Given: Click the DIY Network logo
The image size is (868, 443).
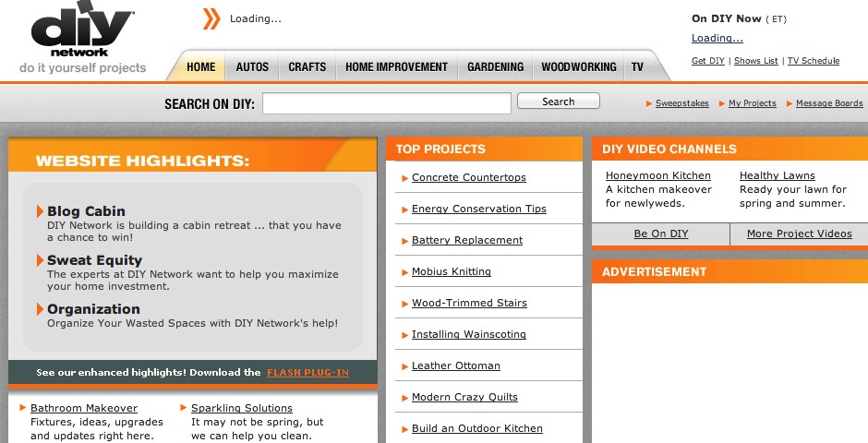Looking at the screenshot, I should tap(82, 29).
